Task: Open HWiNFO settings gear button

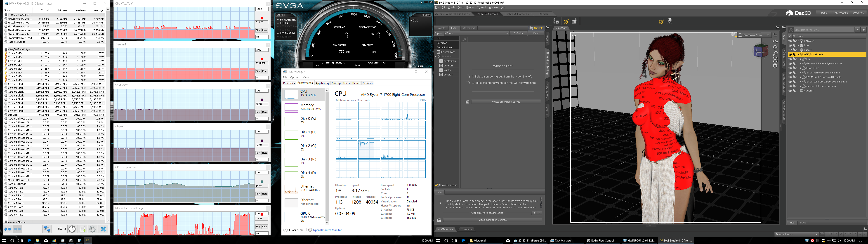Action: [92, 229]
